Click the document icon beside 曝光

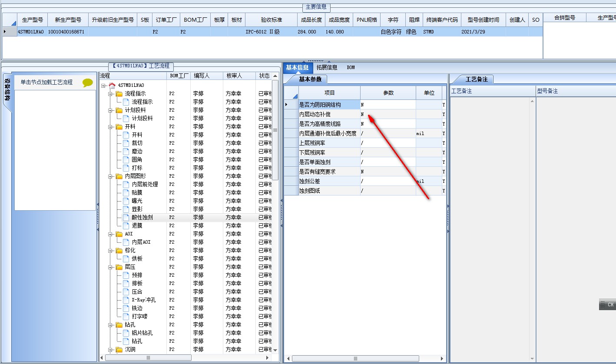126,201
